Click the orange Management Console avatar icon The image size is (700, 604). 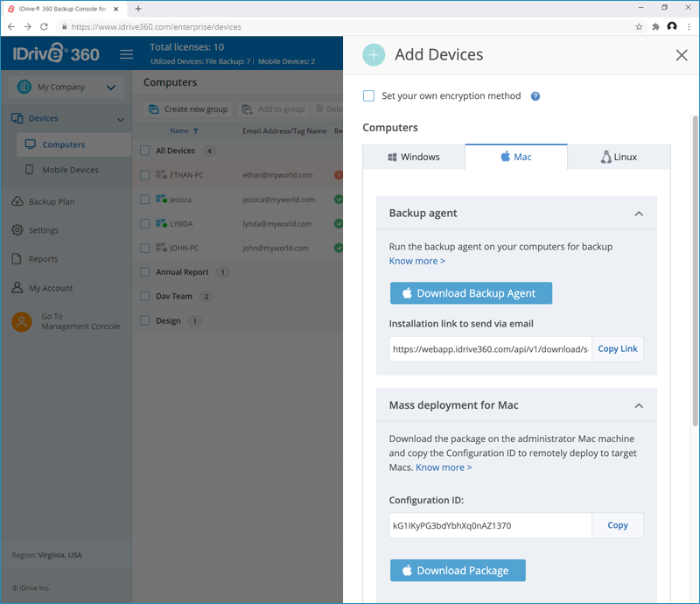21,321
